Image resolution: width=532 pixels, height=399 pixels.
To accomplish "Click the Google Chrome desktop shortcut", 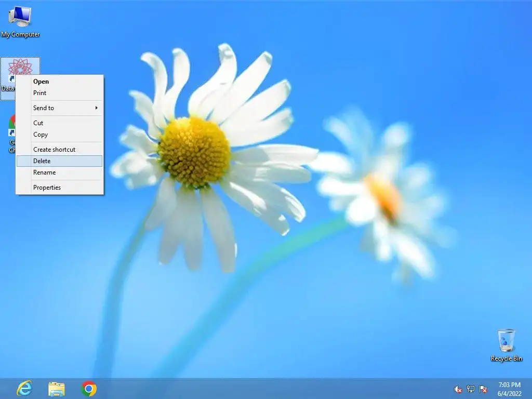I will [11, 134].
